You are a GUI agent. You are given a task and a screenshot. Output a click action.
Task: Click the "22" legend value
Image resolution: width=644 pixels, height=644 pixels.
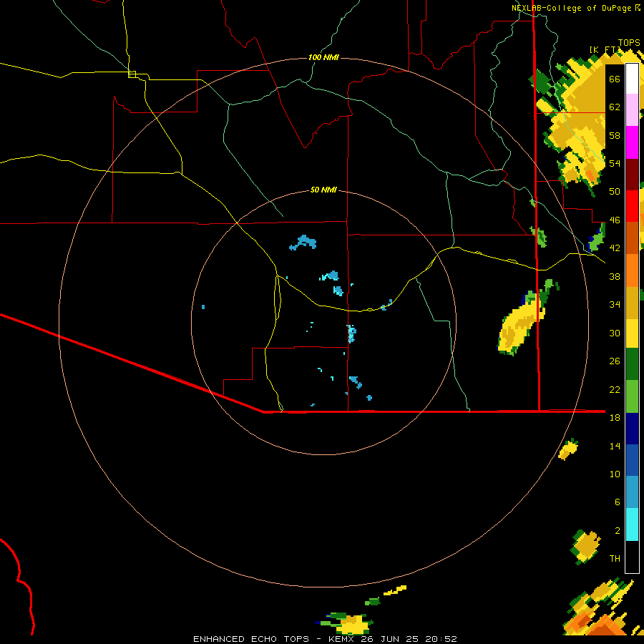[x=615, y=389]
